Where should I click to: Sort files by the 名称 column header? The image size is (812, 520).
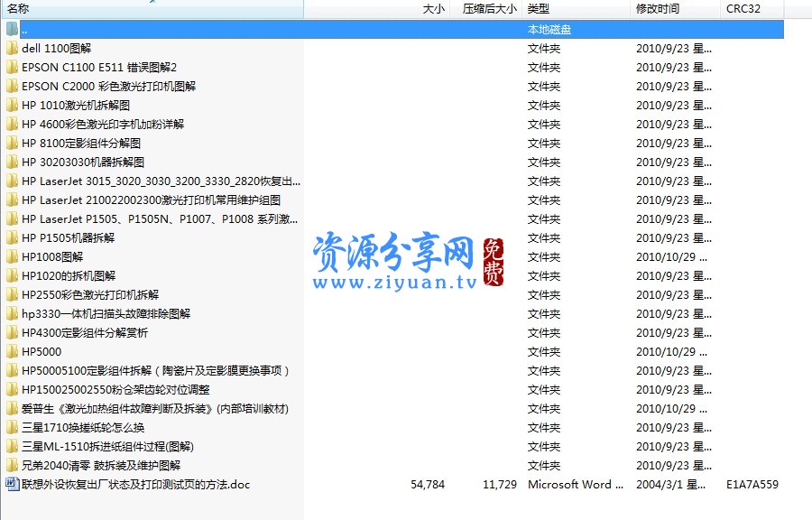(152, 9)
